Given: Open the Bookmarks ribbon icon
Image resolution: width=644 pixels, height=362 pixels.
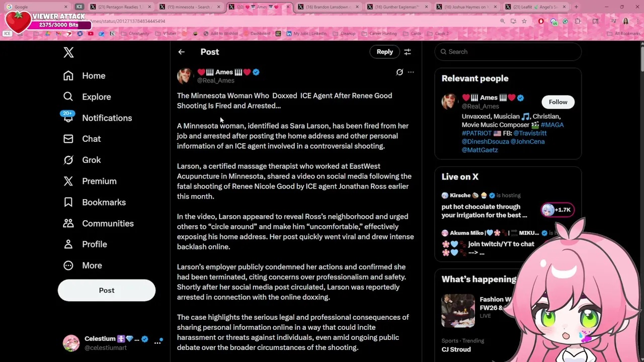Looking at the screenshot, I should coord(68,202).
